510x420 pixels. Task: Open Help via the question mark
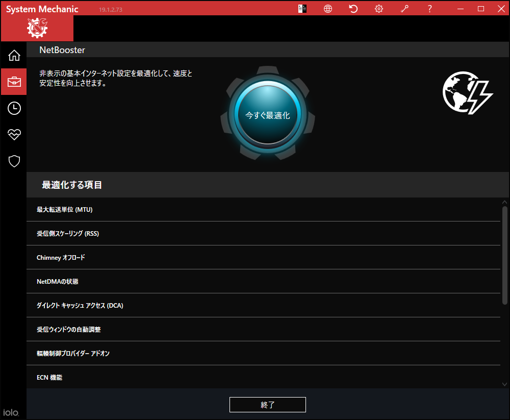429,9
